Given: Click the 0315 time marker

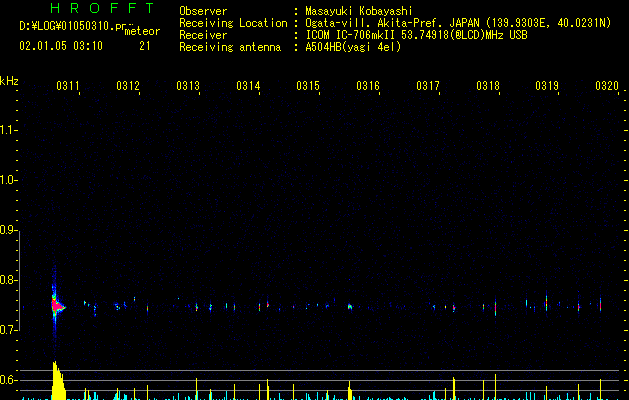Looking at the screenshot, I should point(308,86).
